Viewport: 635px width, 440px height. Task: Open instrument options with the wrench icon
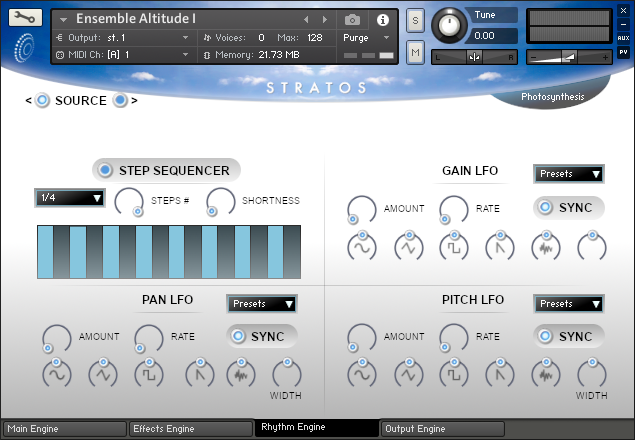pos(25,17)
